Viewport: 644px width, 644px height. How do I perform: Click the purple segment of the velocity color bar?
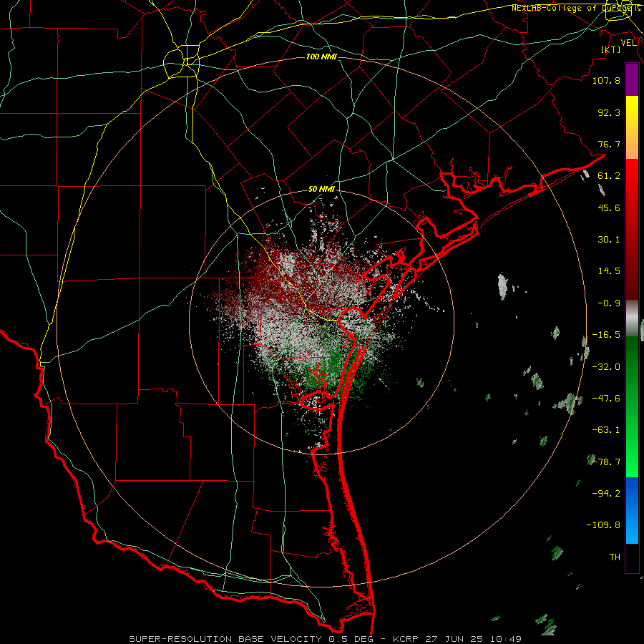632,79
